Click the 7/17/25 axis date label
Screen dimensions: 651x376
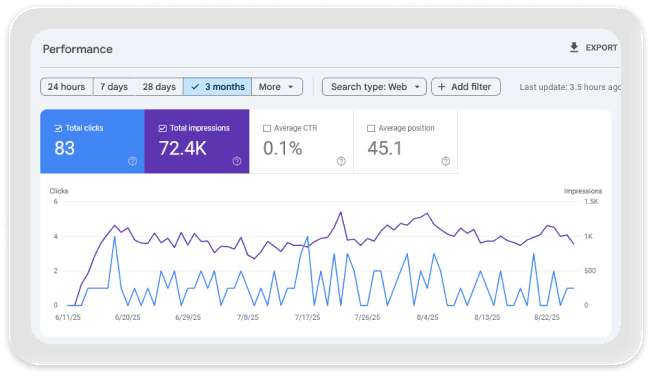pyautogui.click(x=308, y=317)
